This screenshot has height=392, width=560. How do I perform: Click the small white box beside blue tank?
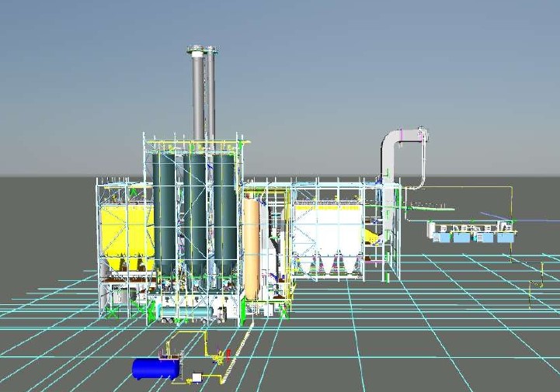(x=197, y=377)
